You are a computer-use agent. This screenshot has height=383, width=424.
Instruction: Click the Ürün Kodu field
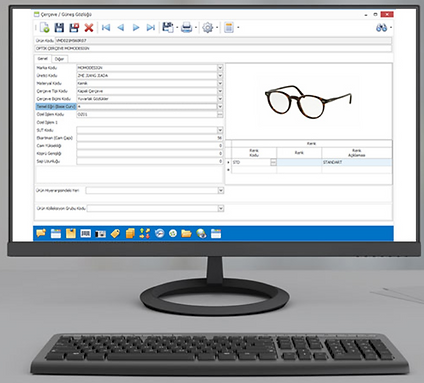click(223, 40)
